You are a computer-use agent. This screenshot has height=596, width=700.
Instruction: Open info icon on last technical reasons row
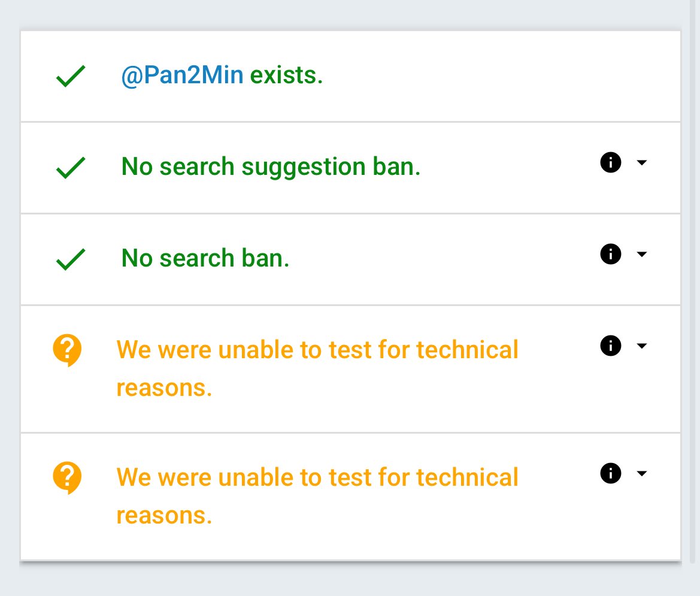click(x=611, y=473)
